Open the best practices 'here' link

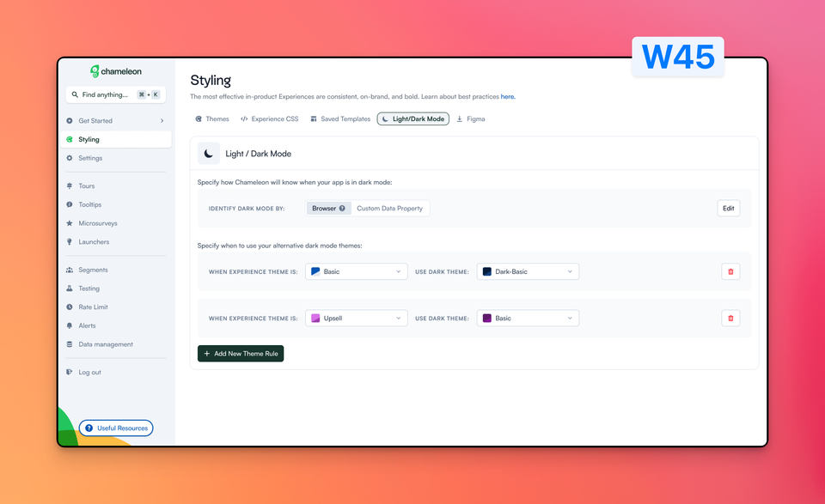click(507, 97)
